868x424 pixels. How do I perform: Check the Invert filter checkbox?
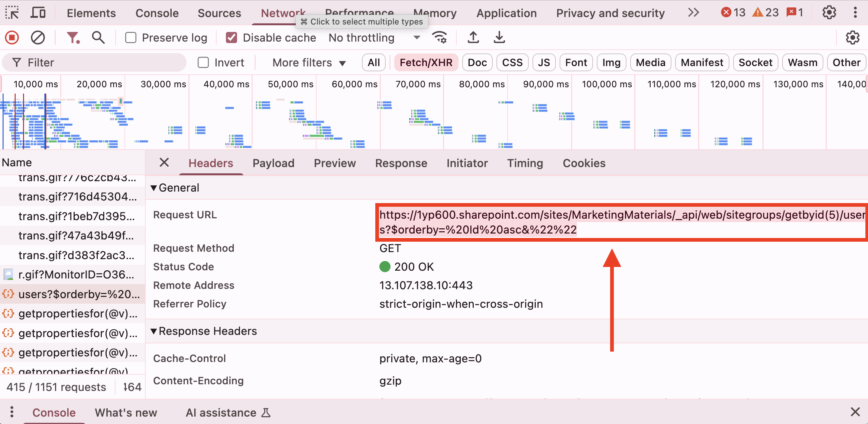203,62
